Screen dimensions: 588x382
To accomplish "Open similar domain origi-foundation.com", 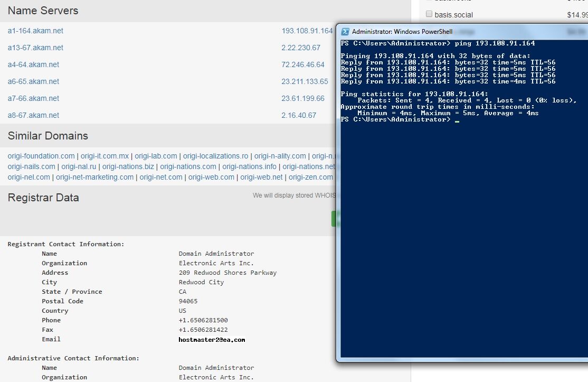I will [x=41, y=156].
